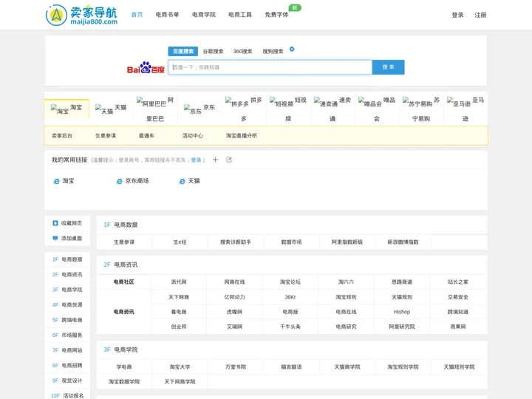This screenshot has height=399, width=532.
Task: Open 数据市场 link
Action: click(291, 242)
